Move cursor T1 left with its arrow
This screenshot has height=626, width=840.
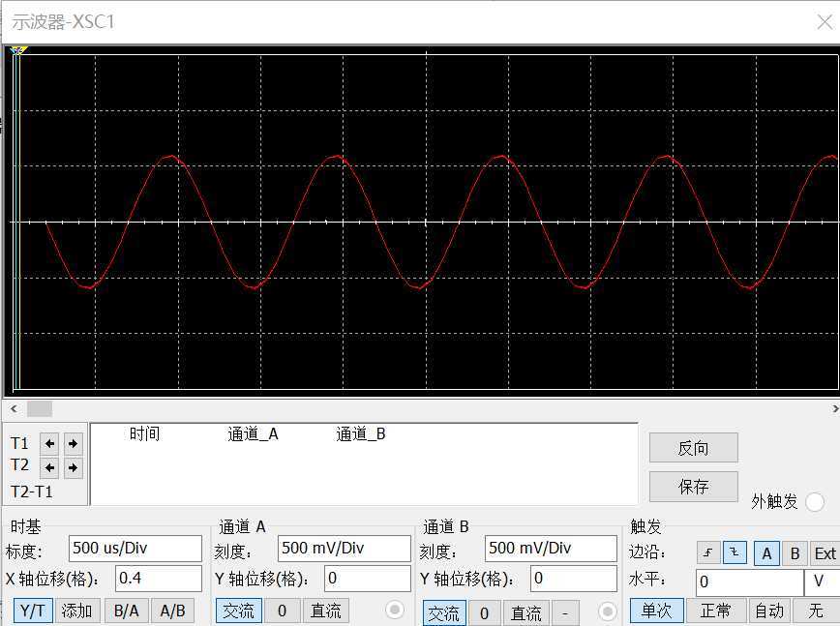click(x=49, y=443)
